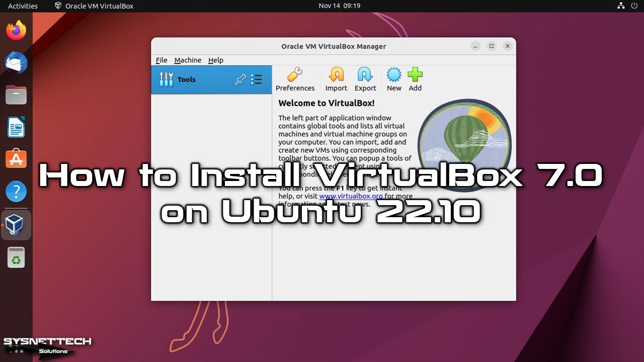Open Oracle VM VirtualBox app menu
644x362 pixels.
point(94,6)
